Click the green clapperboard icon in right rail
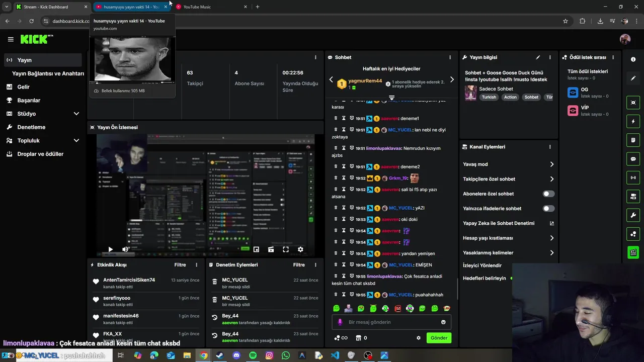 [x=633, y=252]
